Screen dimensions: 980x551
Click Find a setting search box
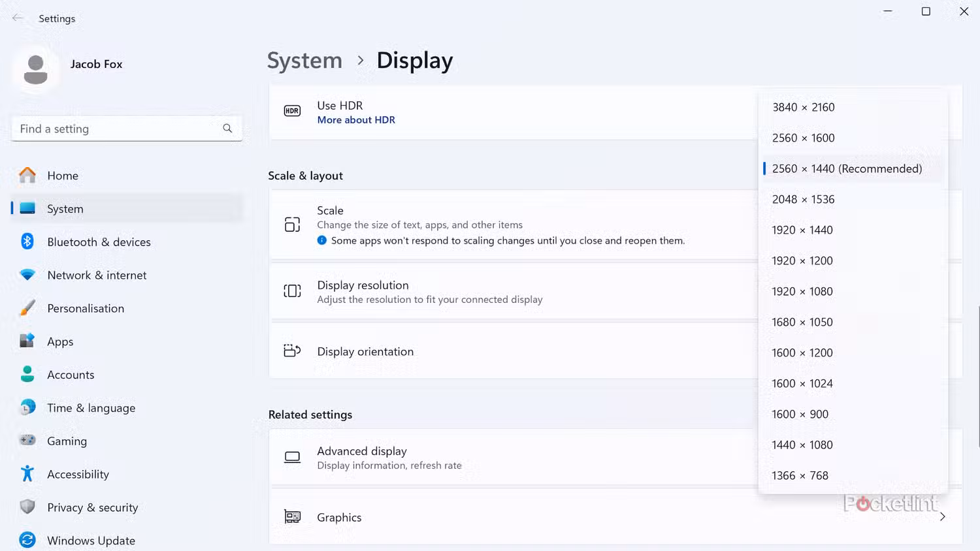pyautogui.click(x=127, y=129)
